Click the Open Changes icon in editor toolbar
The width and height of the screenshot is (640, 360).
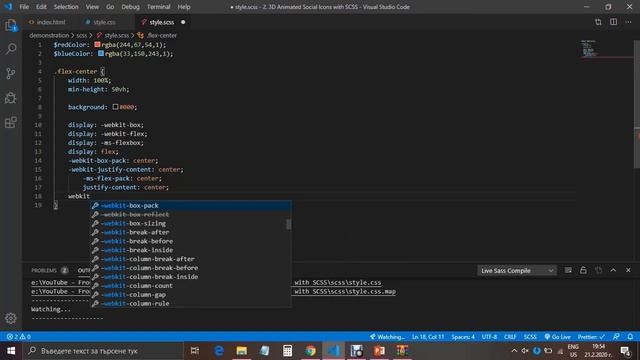598,22
